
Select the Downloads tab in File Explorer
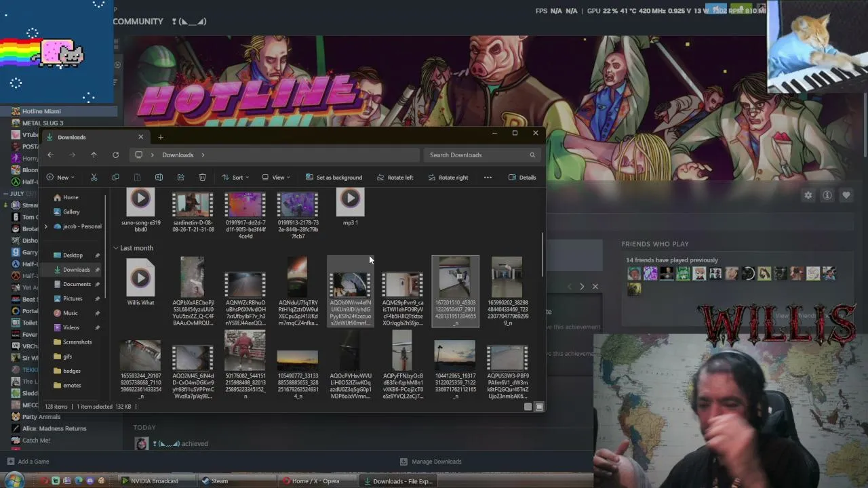click(95, 137)
